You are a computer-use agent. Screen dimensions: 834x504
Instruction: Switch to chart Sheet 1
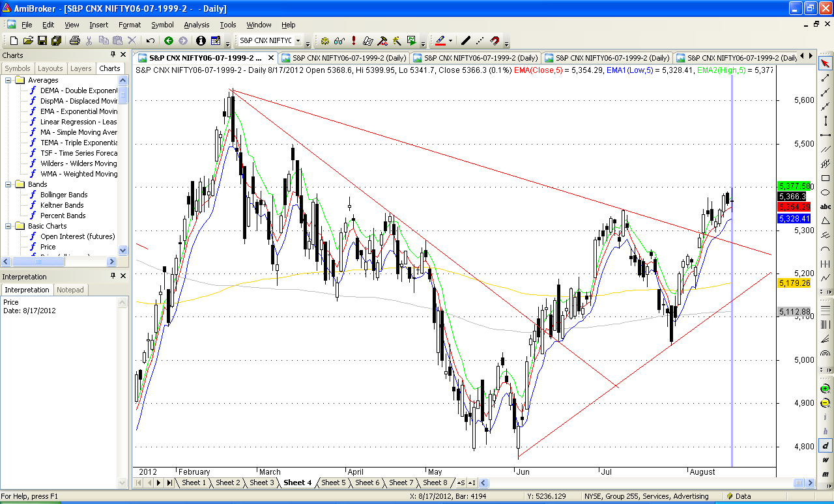tap(194, 483)
